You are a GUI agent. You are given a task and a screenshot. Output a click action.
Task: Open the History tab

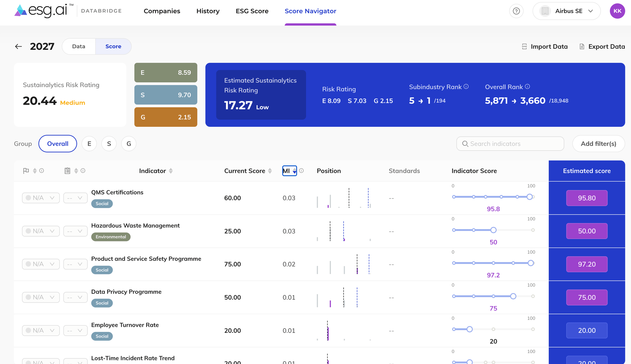[208, 11]
